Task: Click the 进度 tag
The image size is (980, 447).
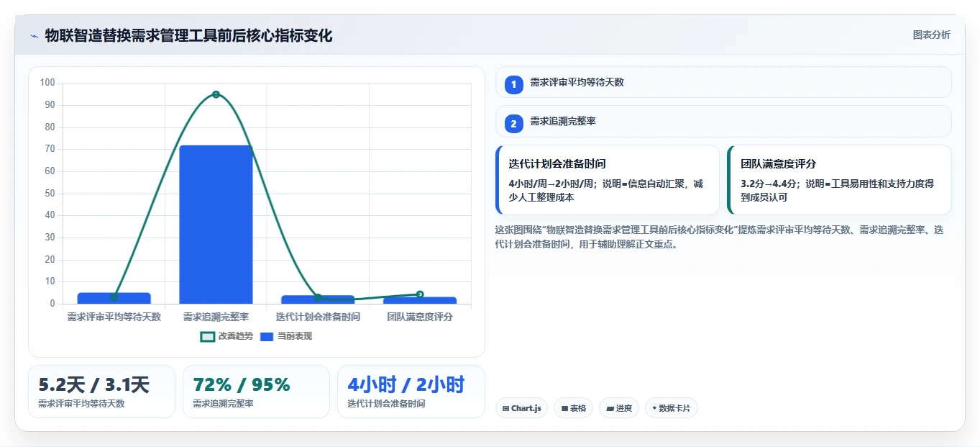Action: click(618, 408)
